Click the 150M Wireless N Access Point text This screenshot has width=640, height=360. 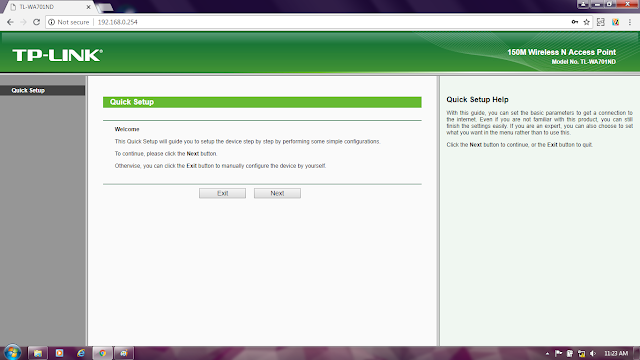tap(561, 52)
